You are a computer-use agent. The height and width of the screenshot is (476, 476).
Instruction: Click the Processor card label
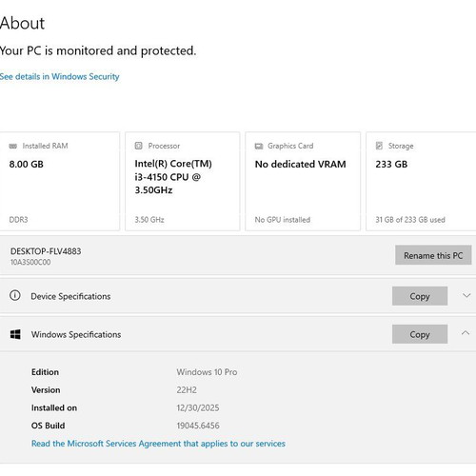[x=164, y=146]
